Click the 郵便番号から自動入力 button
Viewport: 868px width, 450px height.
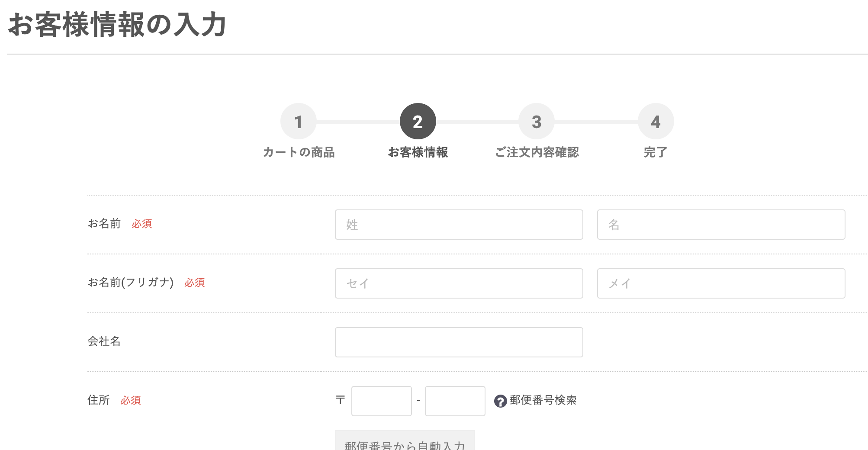405,440
